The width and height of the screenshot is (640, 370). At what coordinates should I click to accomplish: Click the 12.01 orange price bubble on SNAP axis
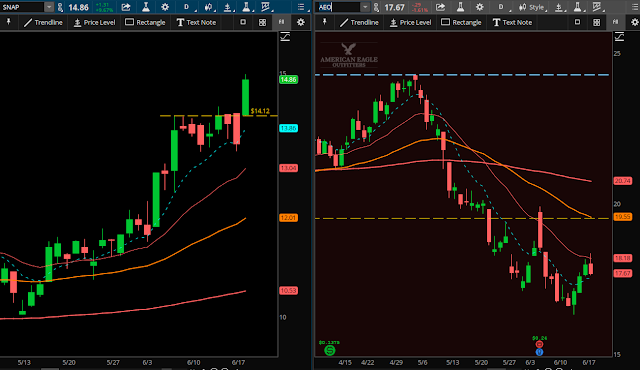(288, 217)
